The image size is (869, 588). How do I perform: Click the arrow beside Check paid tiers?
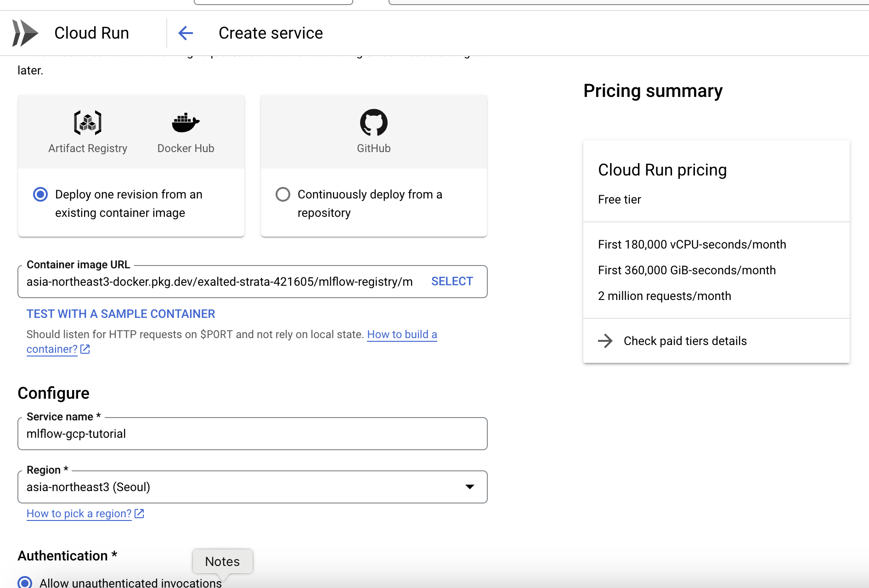coord(605,341)
